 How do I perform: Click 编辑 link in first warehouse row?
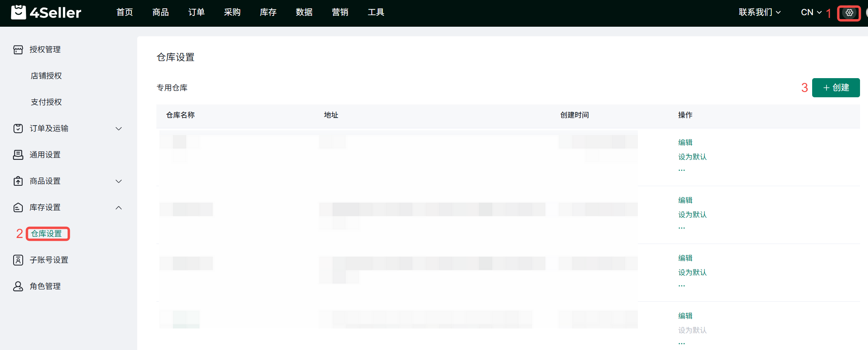click(x=685, y=142)
